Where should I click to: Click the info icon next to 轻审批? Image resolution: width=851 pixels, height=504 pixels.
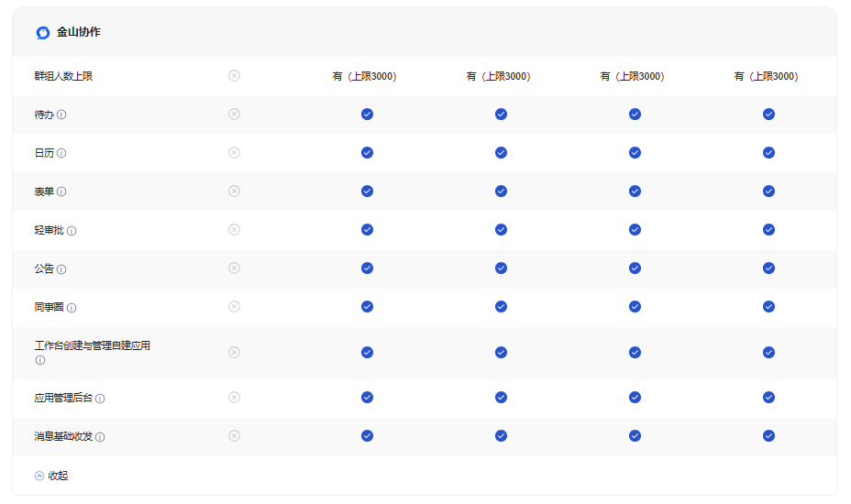[72, 231]
